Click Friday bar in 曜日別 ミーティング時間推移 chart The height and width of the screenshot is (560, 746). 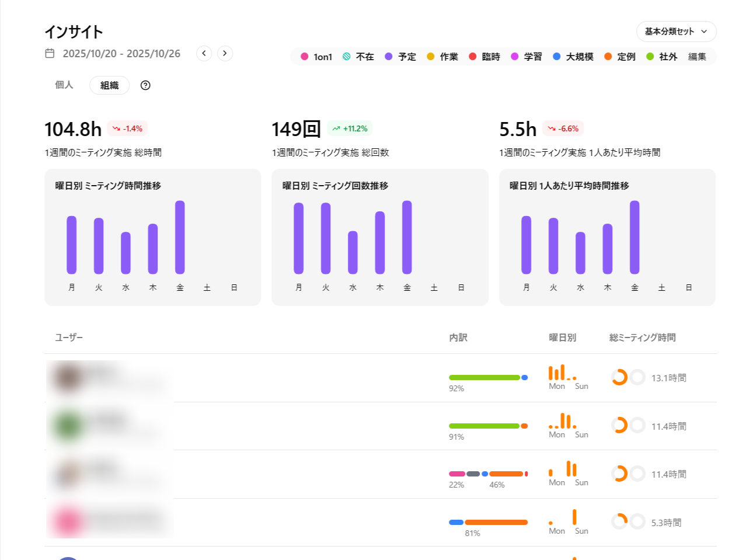tap(180, 237)
